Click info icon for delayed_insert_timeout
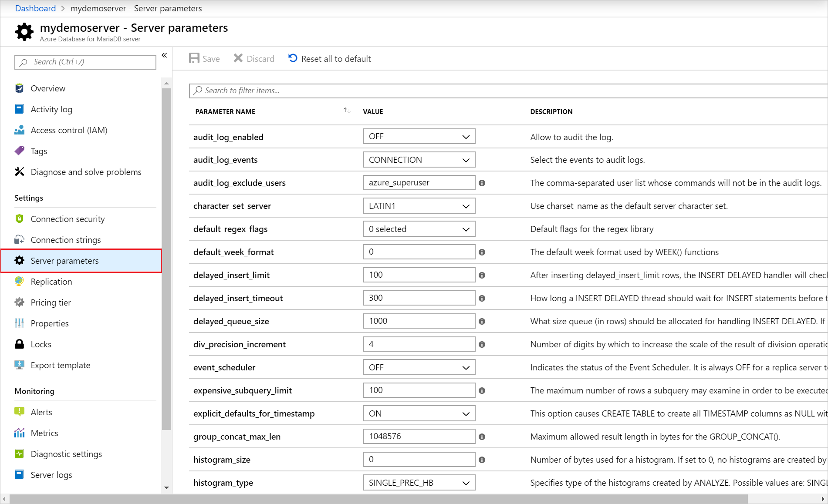828x504 pixels. coord(482,299)
